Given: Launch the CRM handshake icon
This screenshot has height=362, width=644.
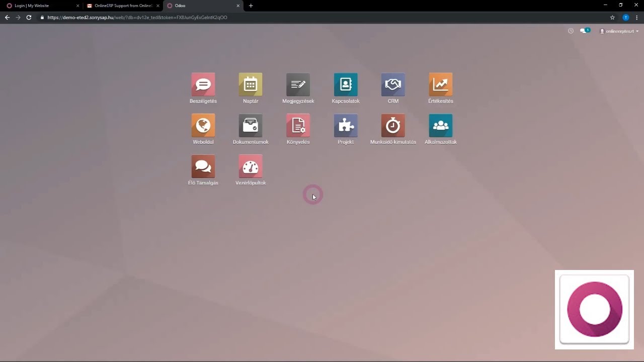Looking at the screenshot, I should [393, 84].
